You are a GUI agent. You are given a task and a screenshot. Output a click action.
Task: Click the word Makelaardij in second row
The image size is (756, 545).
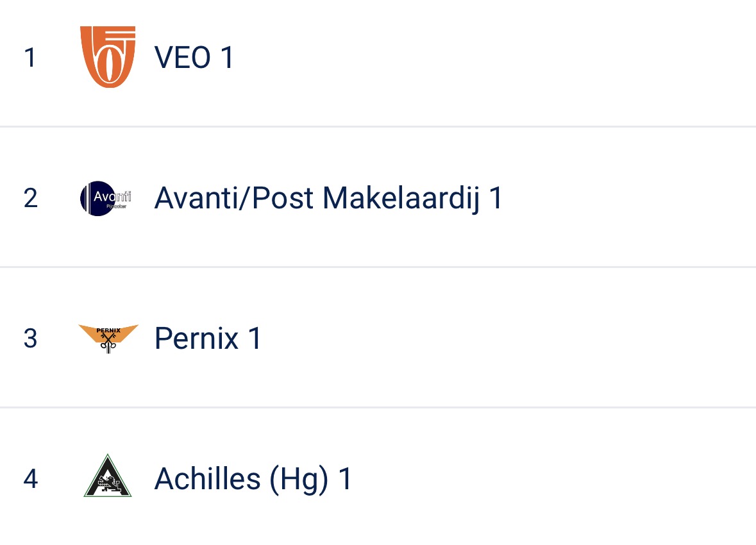[x=401, y=198]
